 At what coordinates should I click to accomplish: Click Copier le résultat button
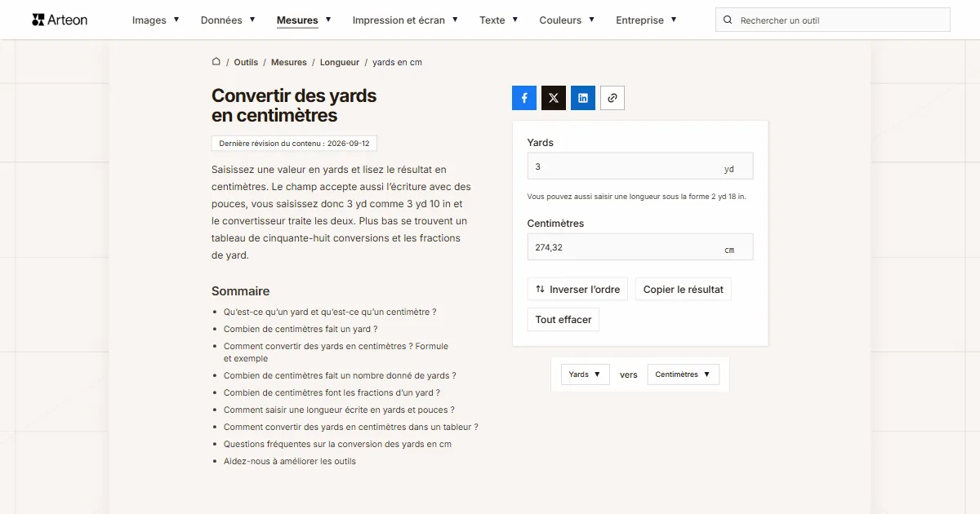coord(684,289)
